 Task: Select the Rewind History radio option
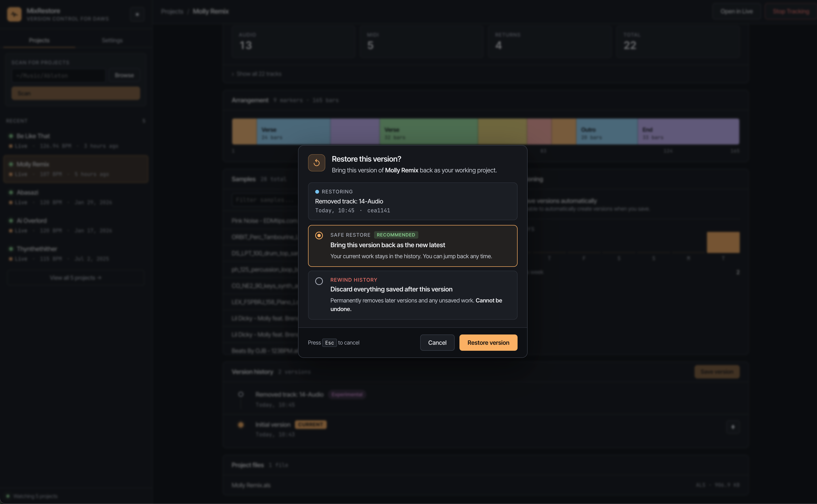click(319, 281)
